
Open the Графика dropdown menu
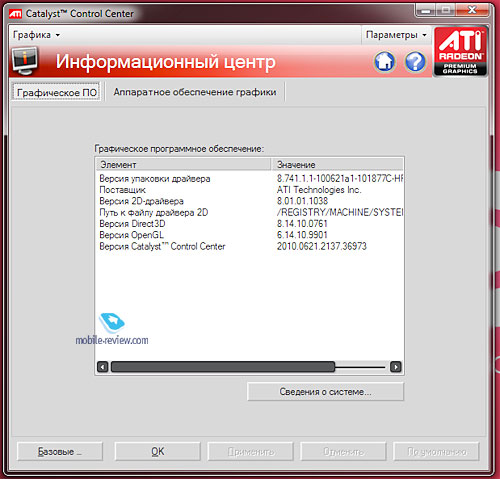(36, 35)
